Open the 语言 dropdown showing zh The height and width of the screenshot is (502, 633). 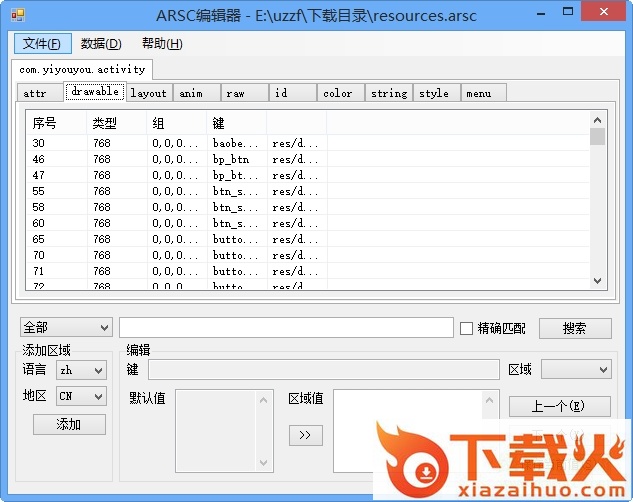(x=82, y=370)
